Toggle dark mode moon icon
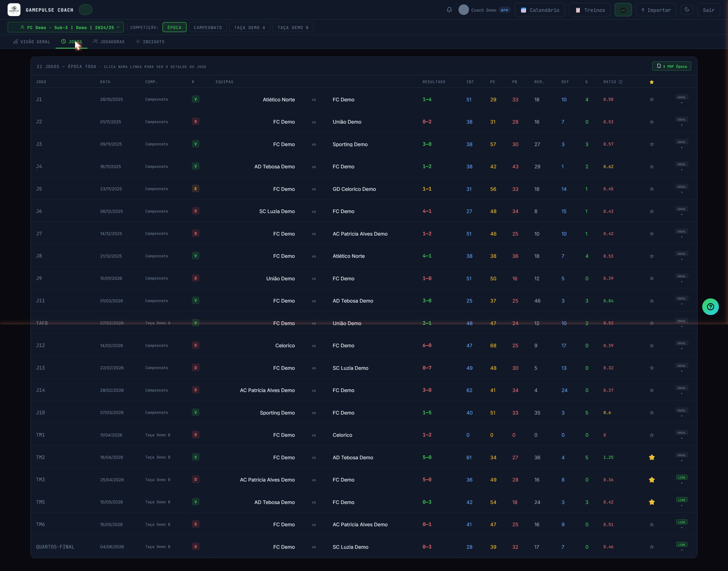Screen dimensions: 728x571 coord(687,10)
